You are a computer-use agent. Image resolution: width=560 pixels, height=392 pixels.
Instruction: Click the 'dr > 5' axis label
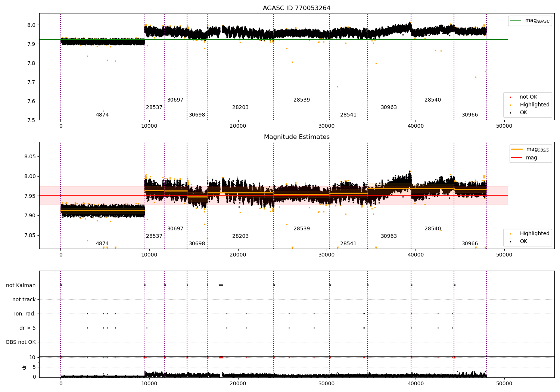28,328
